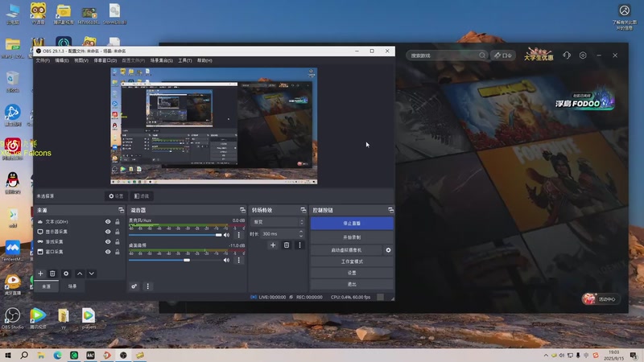The width and height of the screenshot is (644, 362).
Task: Enable 工作室模式 studio mode button
Action: 352,261
